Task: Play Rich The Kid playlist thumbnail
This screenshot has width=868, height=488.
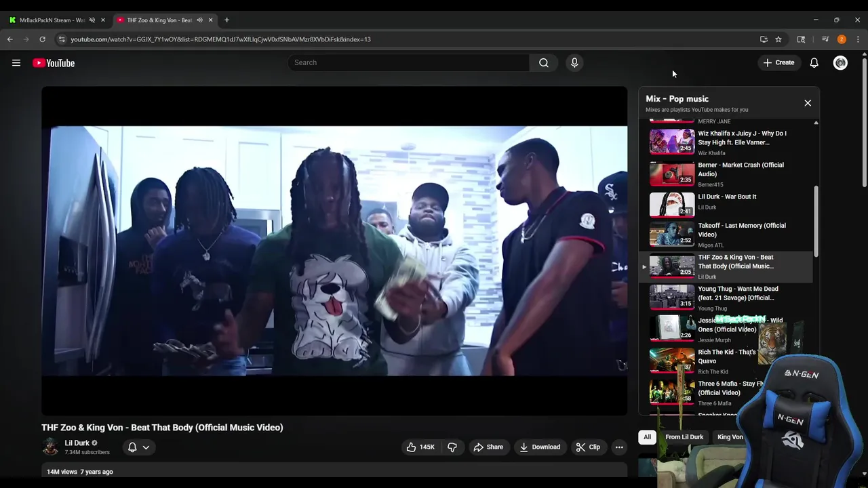Action: click(672, 360)
